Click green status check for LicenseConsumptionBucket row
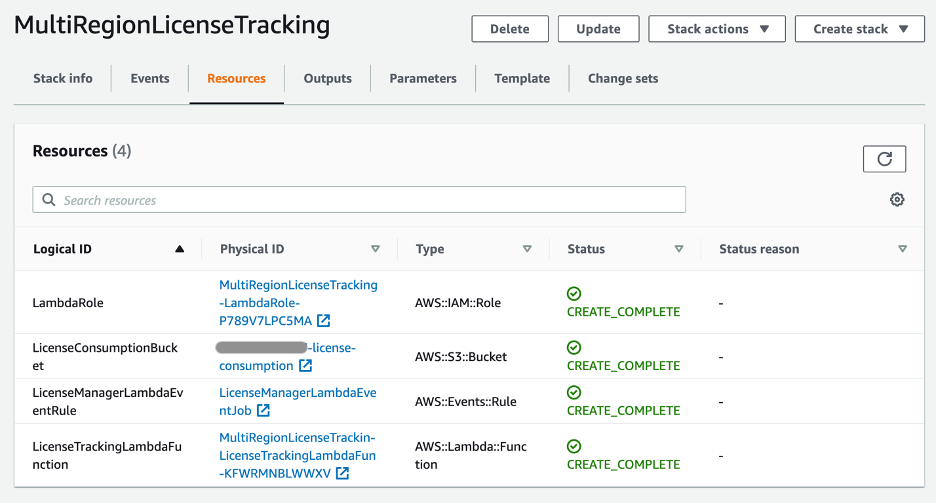This screenshot has height=504, width=936. [x=574, y=348]
